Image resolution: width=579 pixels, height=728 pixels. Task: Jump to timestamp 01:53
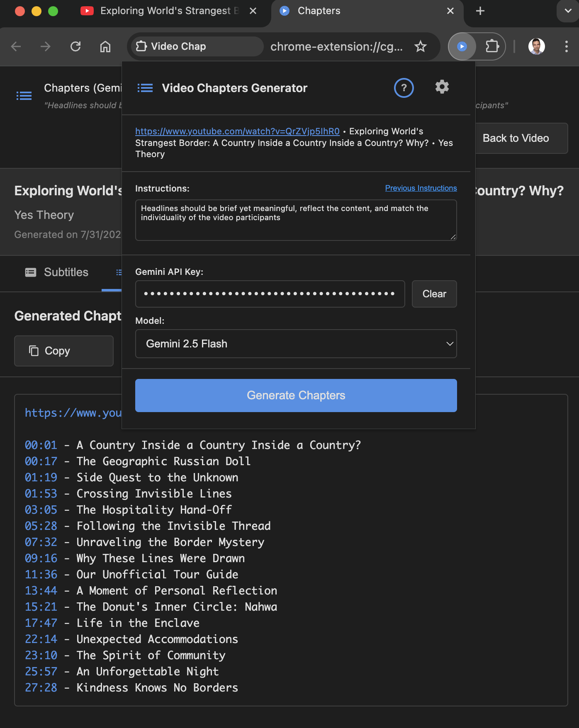click(41, 494)
